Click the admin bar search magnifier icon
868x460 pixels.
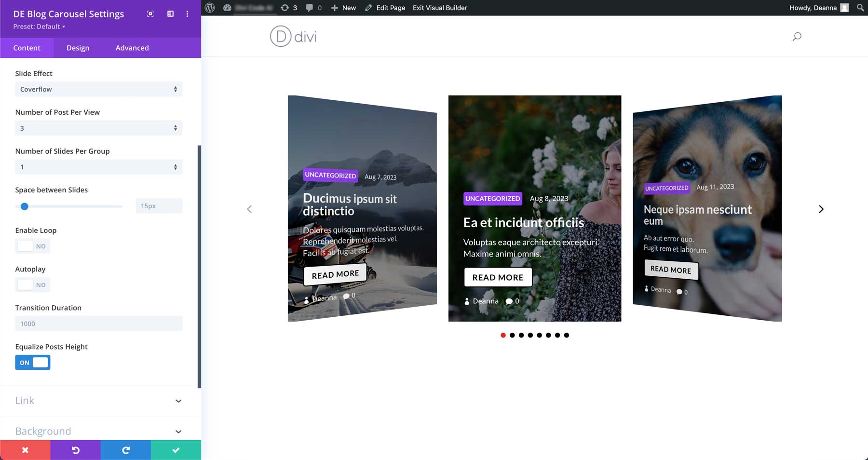(x=860, y=8)
